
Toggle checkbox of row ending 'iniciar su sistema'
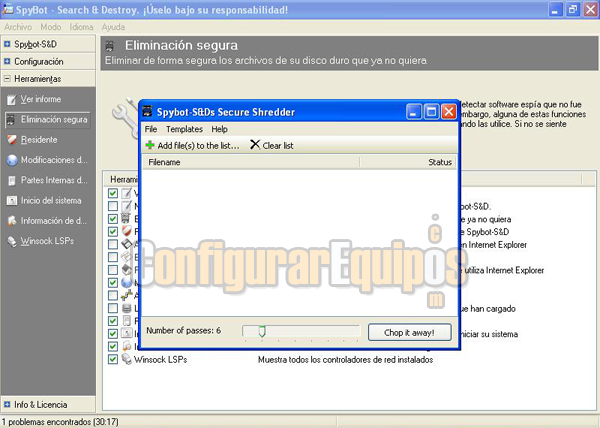(x=113, y=334)
